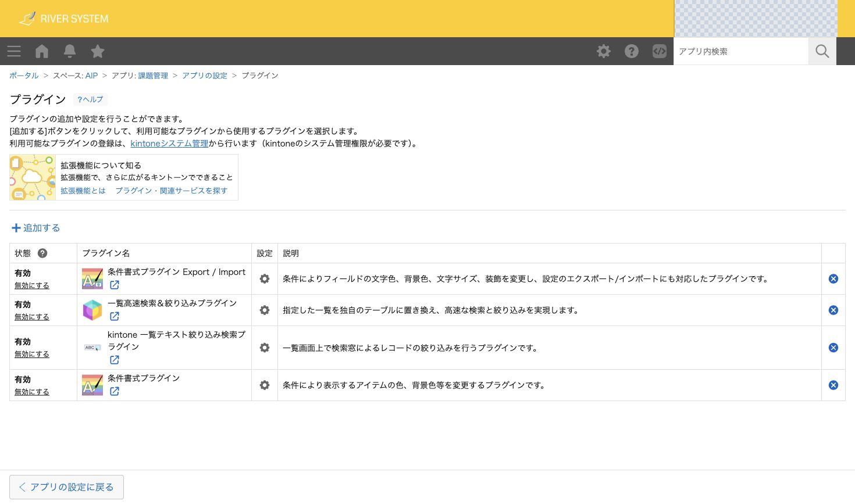Open 拡張機能とは link
The width and height of the screenshot is (855, 504).
click(83, 191)
